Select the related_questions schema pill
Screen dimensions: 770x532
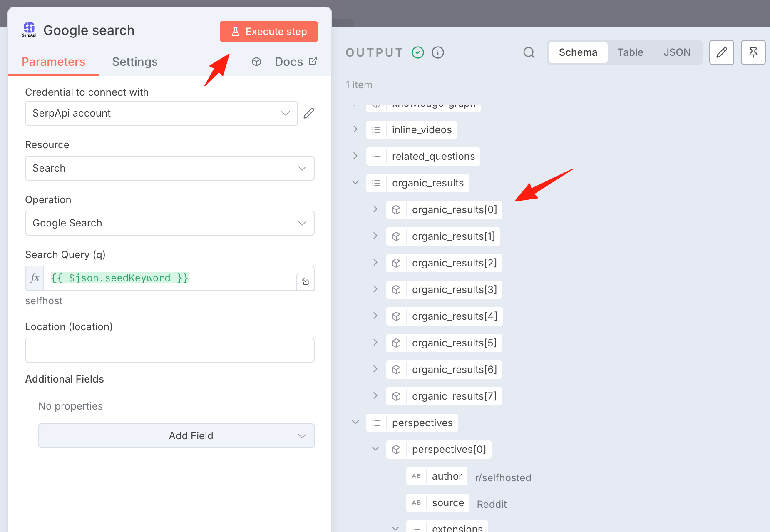423,157
